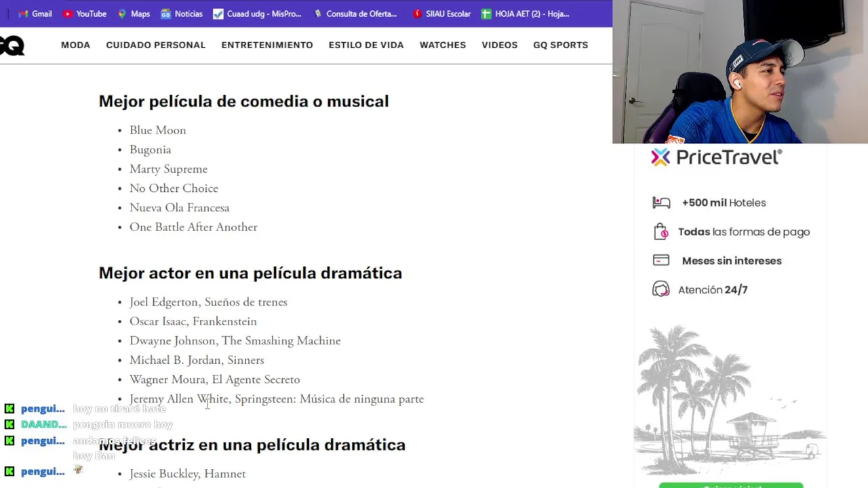Click "Jessie Buckley, Hamnet"

point(187,474)
